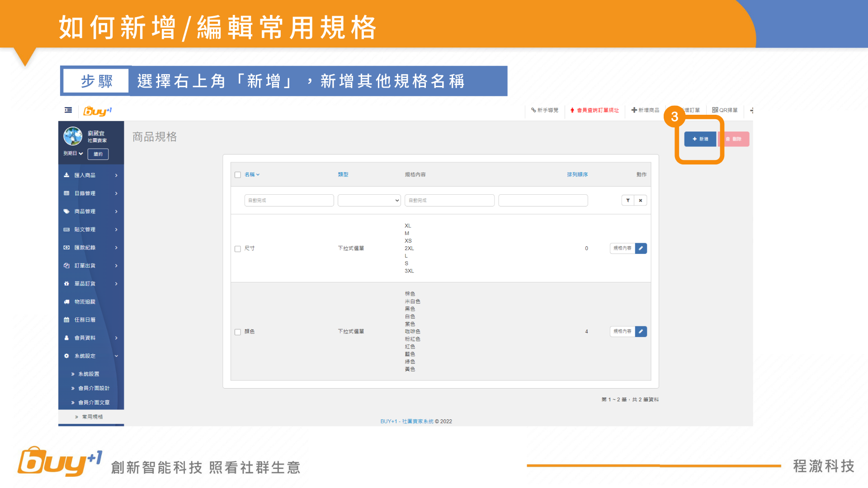Click 規格內容 button for 尺寸 row
868x488 pixels.
coord(622,248)
